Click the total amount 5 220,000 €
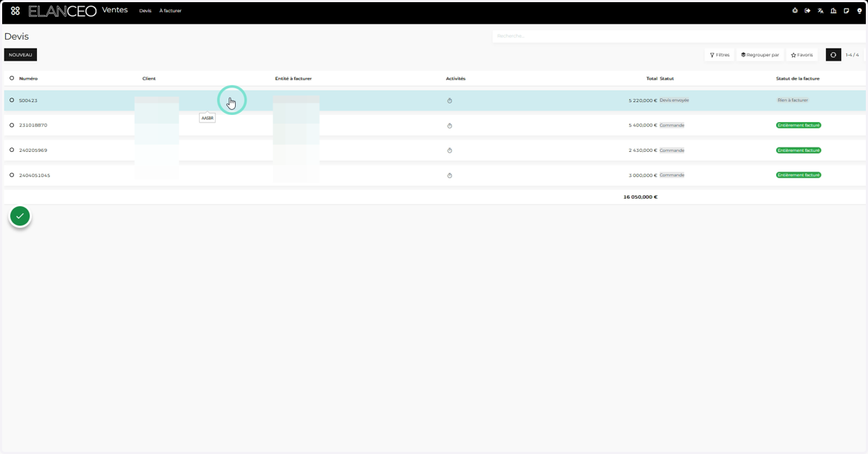This screenshot has width=868, height=454. [643, 100]
